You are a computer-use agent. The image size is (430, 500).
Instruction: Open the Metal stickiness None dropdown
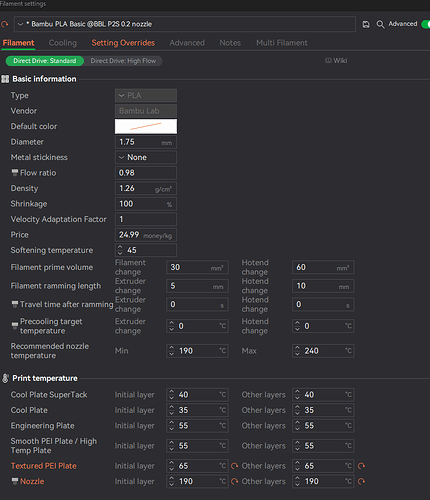tap(146, 157)
